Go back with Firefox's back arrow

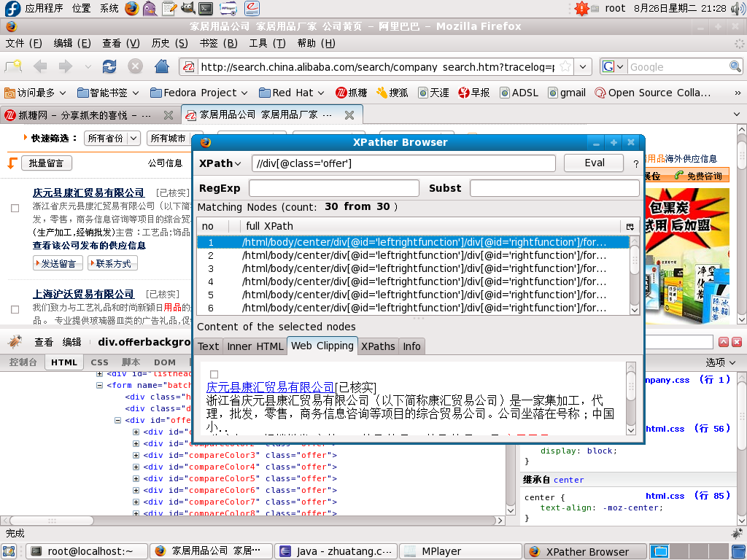coord(41,66)
